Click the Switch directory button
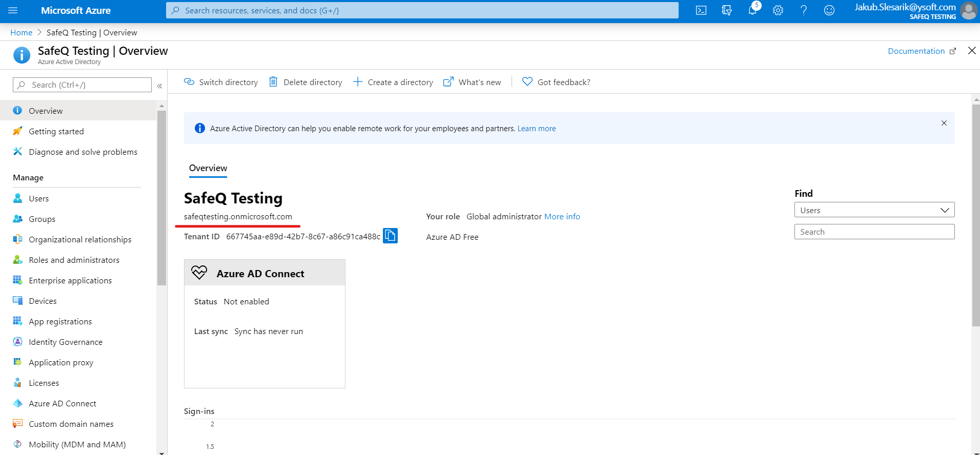 tap(221, 82)
